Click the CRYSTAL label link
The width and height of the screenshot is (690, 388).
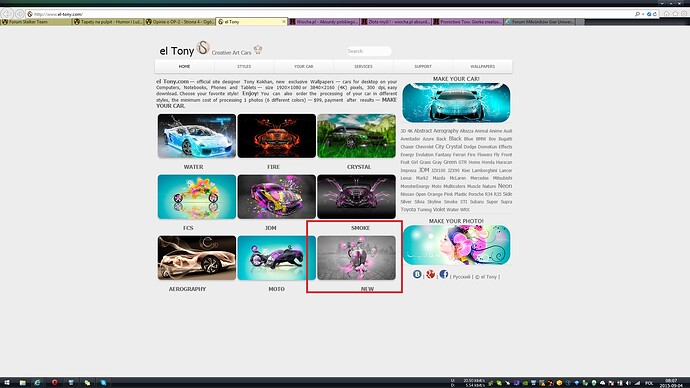point(359,167)
